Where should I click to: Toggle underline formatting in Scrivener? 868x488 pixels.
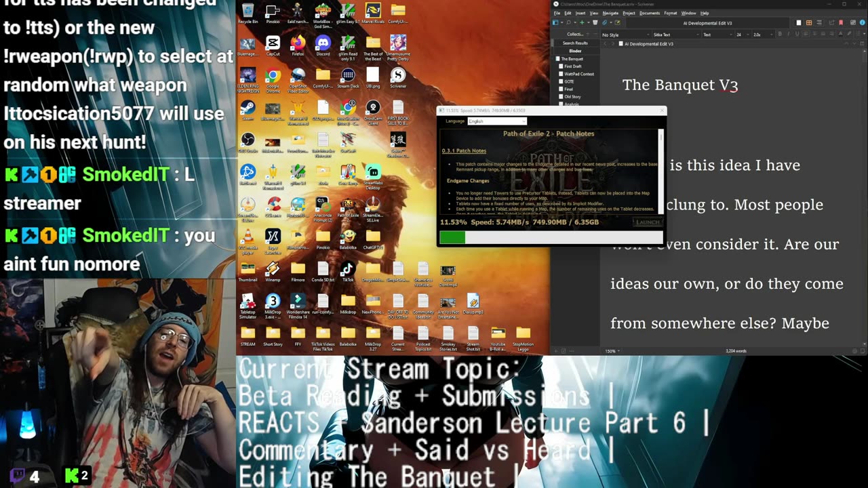(x=796, y=35)
